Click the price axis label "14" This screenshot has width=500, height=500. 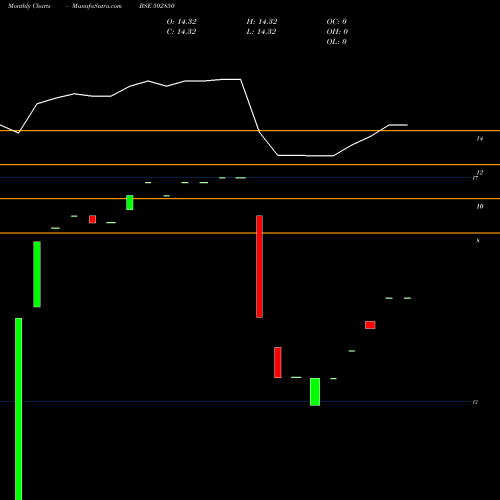click(x=480, y=138)
